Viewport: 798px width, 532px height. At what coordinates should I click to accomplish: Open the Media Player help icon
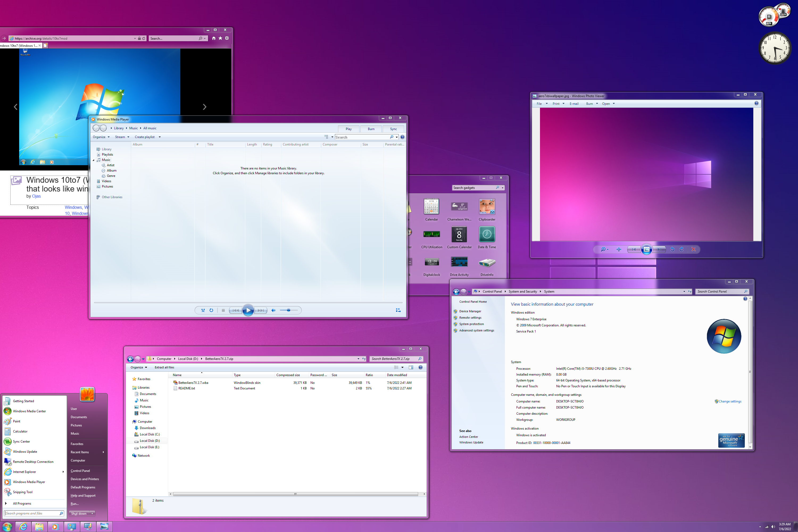coord(402,137)
